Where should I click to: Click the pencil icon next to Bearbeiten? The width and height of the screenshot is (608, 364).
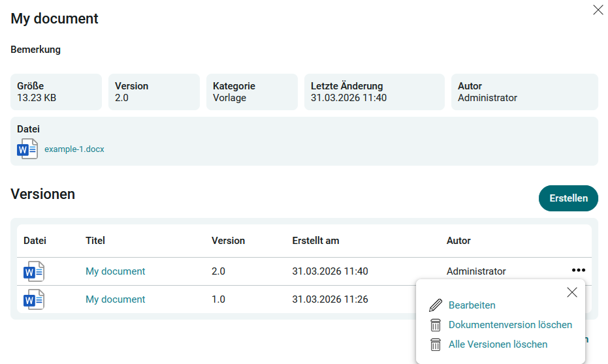[436, 305]
